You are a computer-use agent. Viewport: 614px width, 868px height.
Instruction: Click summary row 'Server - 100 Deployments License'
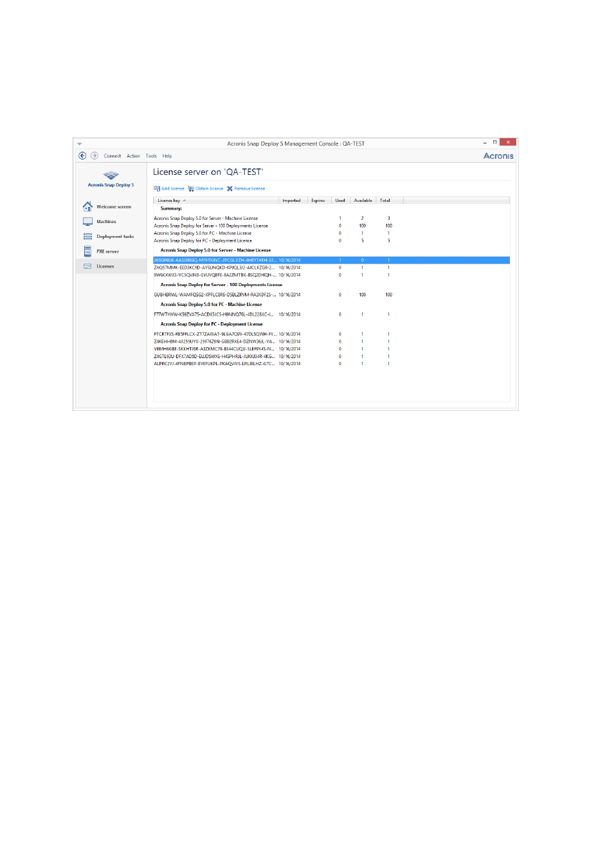click(331, 226)
